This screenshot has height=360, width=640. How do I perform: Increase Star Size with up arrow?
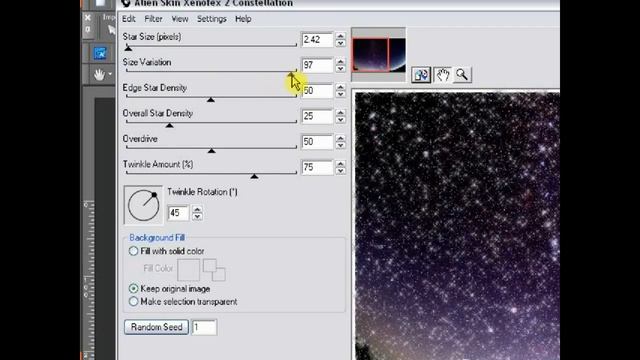(340, 36)
